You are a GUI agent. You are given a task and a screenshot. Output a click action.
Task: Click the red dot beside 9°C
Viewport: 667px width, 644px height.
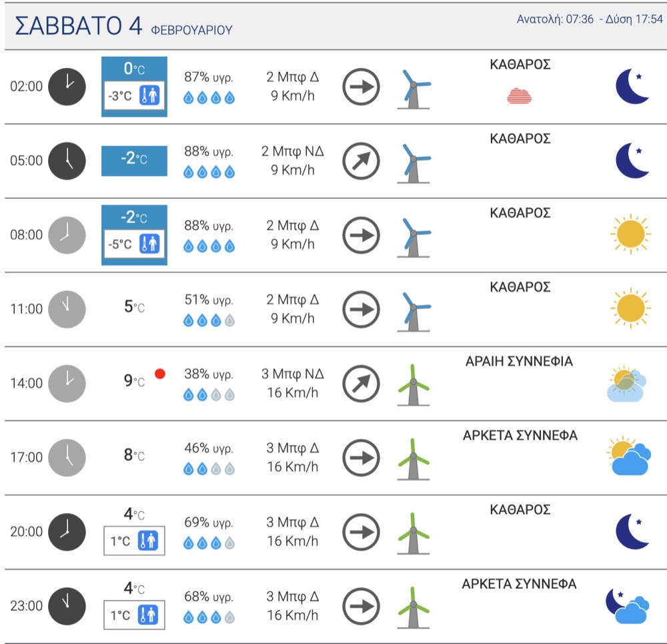[x=160, y=374]
